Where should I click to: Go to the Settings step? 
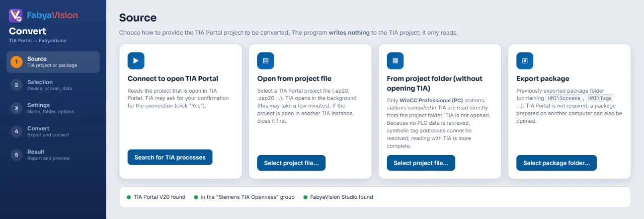point(53,108)
